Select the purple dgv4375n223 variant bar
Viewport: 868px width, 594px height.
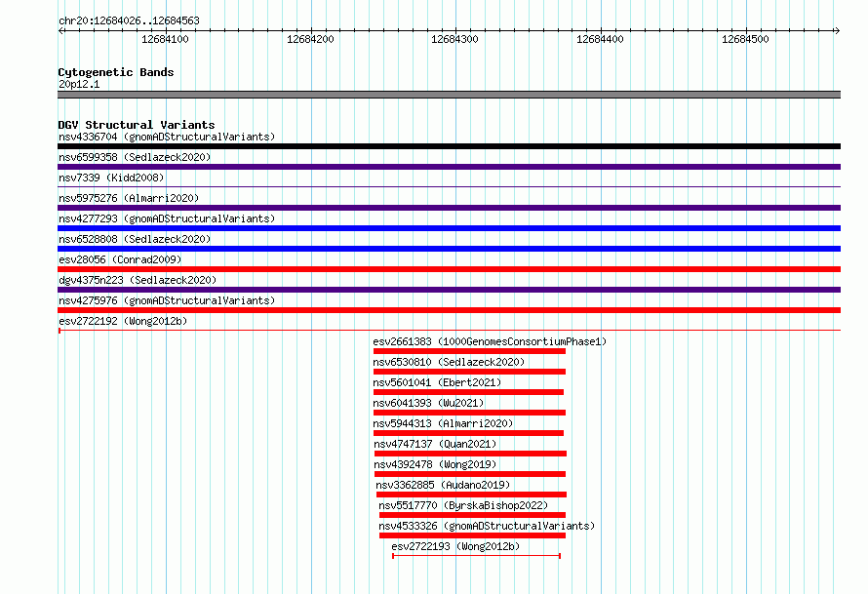(449, 290)
